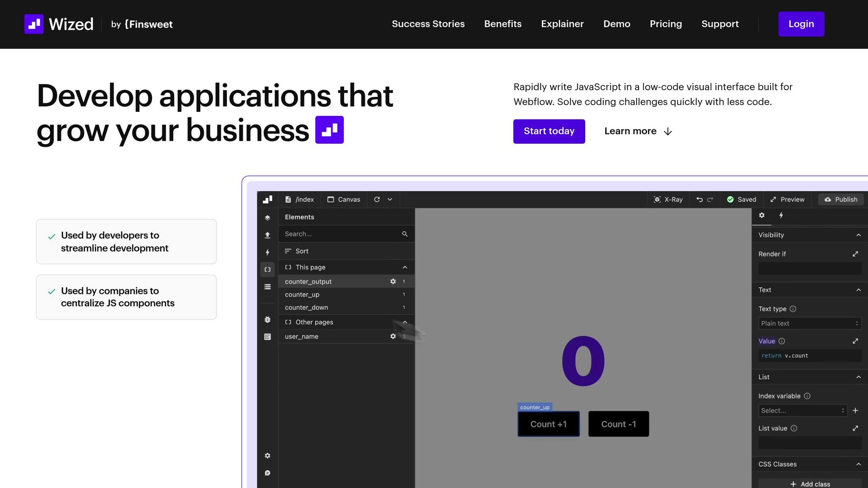Open the dropdown beside the refresh icon

pyautogui.click(x=390, y=200)
